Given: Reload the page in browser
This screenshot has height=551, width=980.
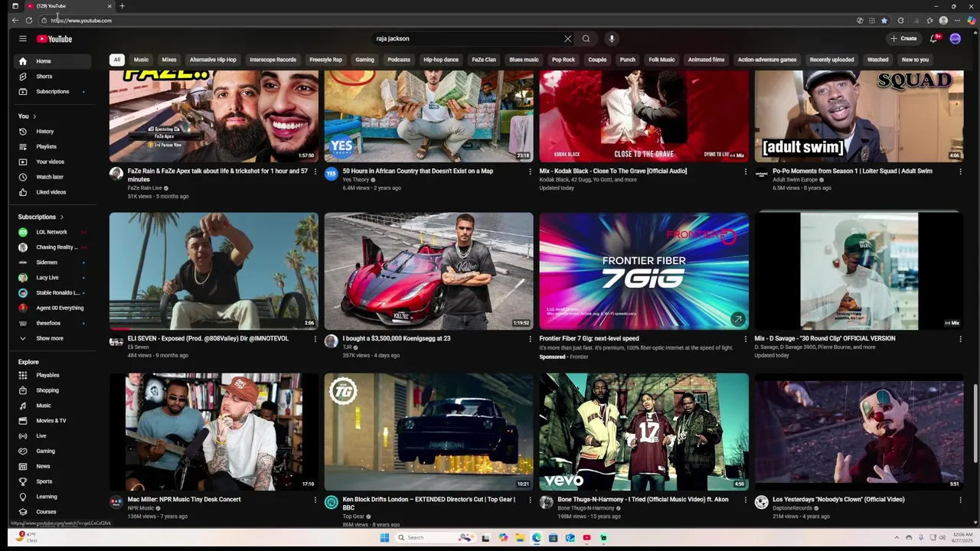Looking at the screenshot, I should coord(29,21).
